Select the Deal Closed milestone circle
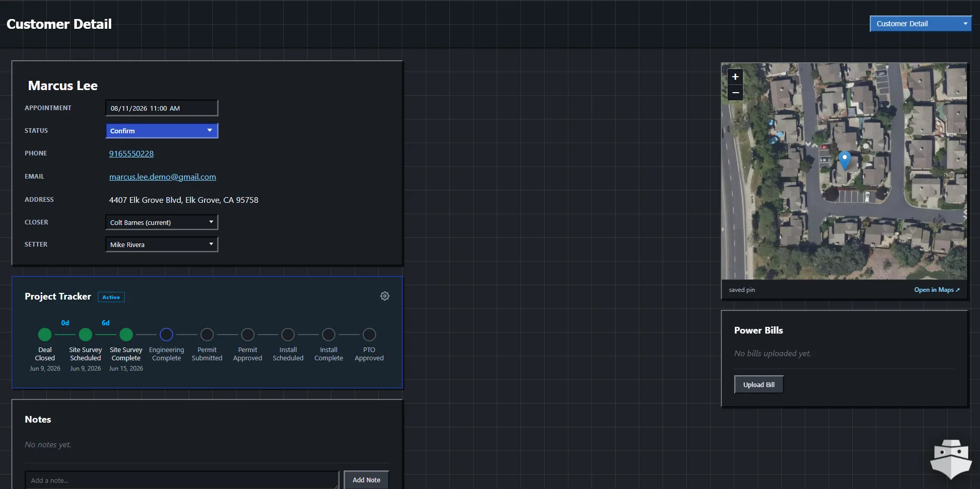 pyautogui.click(x=45, y=335)
